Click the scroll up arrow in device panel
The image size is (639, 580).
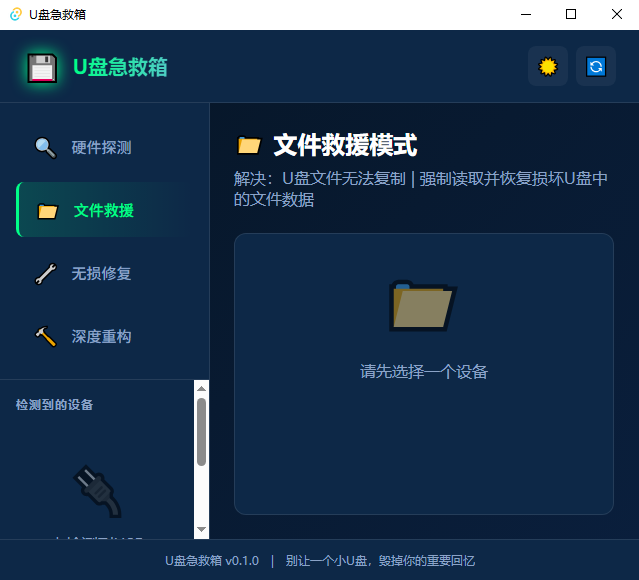click(x=201, y=388)
